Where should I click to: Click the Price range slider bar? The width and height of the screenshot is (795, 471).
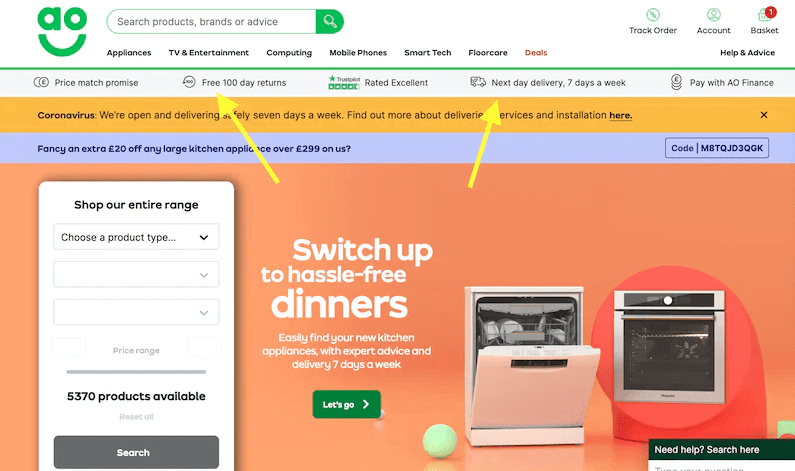coord(136,372)
